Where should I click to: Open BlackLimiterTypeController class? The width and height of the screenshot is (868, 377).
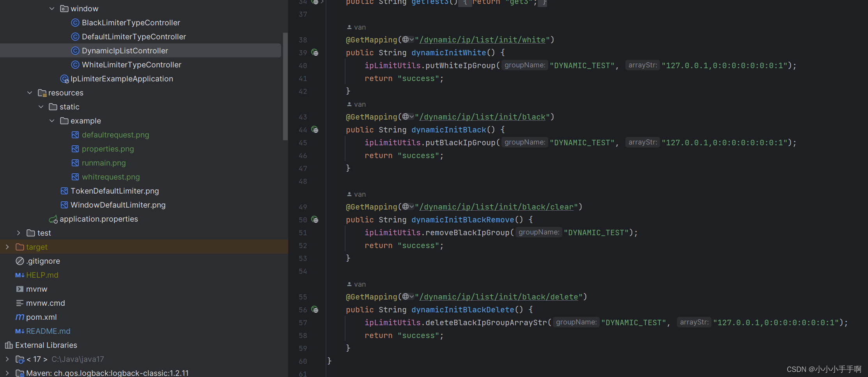[131, 23]
